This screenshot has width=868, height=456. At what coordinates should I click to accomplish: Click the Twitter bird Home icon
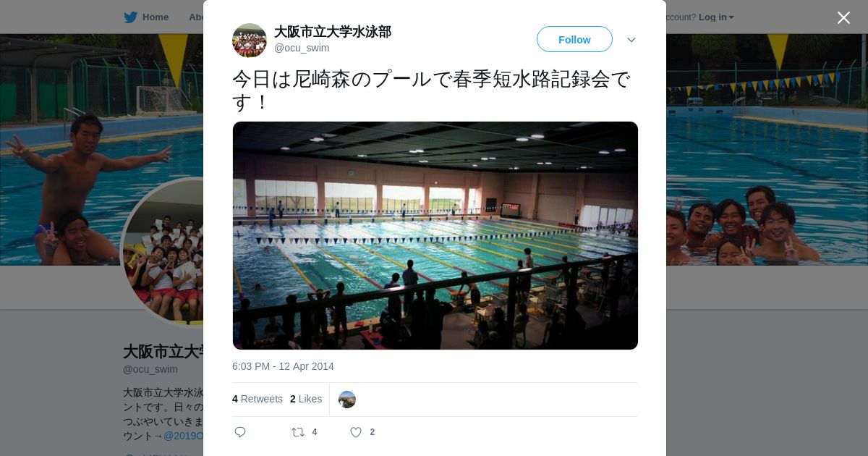tap(130, 17)
